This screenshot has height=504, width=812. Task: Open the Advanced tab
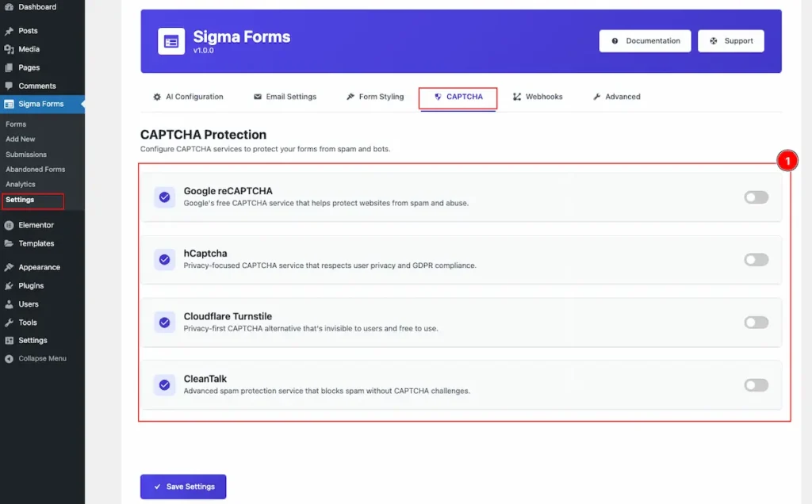(617, 97)
